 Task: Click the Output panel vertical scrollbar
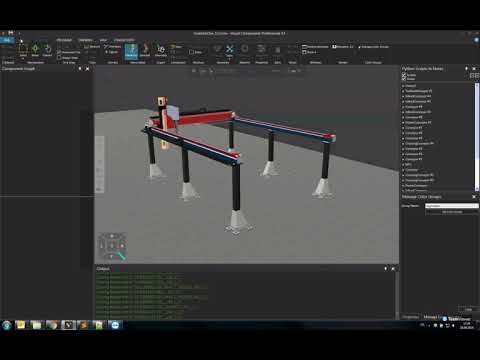(x=397, y=295)
